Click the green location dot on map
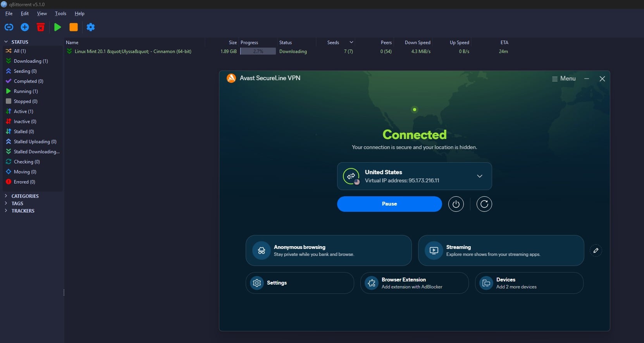 point(415,110)
